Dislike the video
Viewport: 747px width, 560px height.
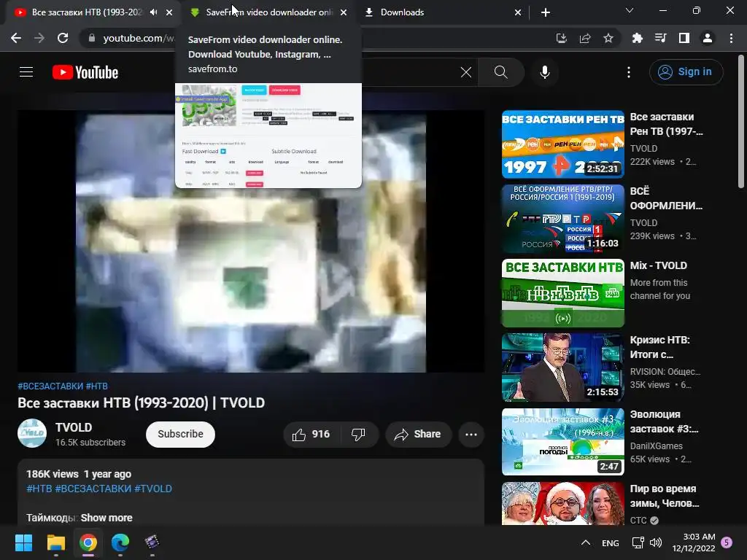pyautogui.click(x=358, y=435)
